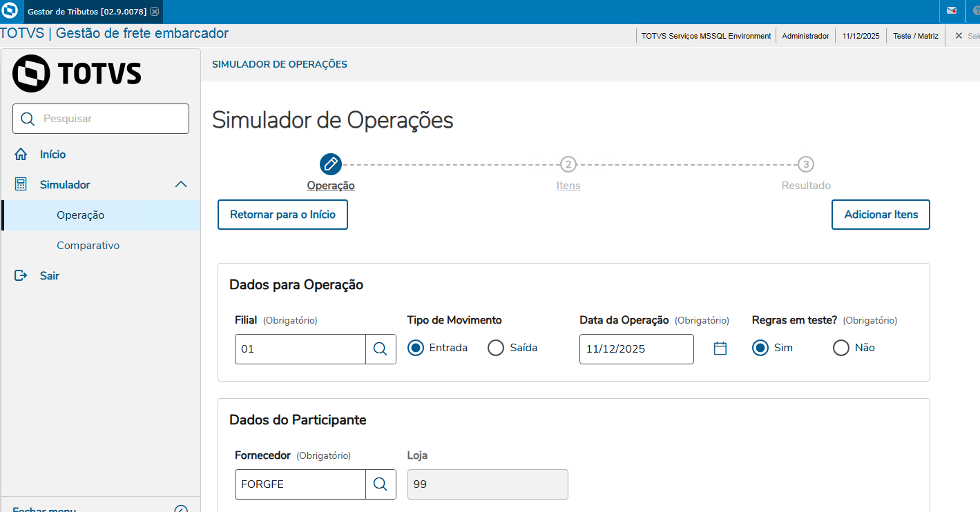Open the Comparativo submenu item
Viewport: 980px width, 512px height.
point(101,246)
